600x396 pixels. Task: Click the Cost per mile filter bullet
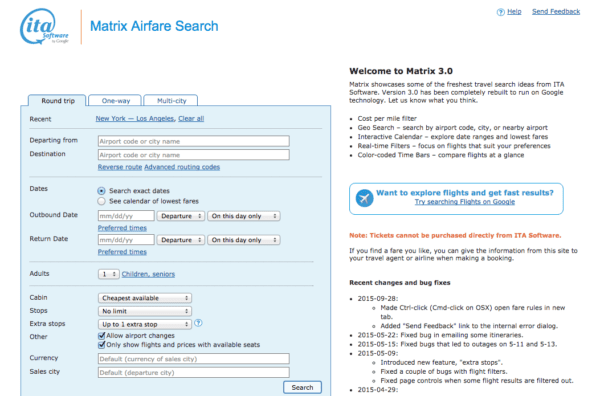(x=387, y=119)
